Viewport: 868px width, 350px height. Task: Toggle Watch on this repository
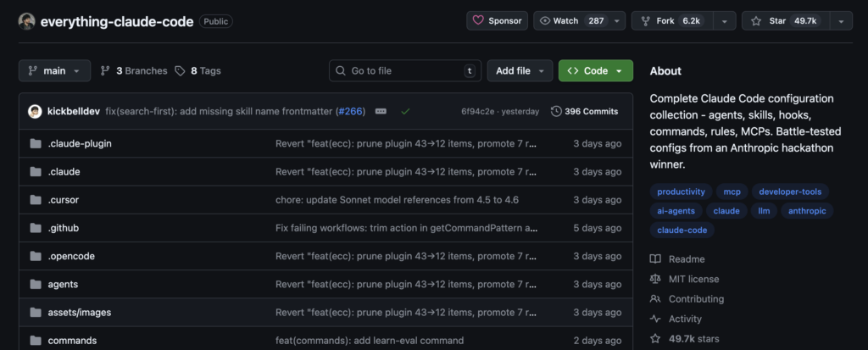click(572, 21)
